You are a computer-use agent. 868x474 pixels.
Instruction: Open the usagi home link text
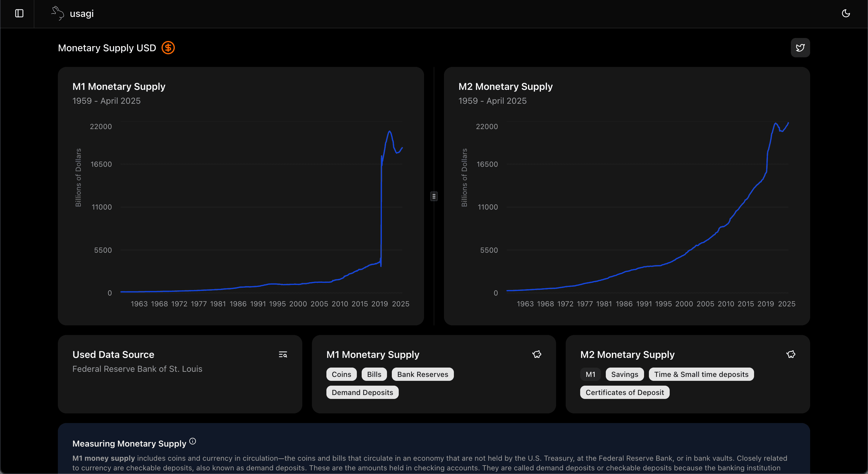tap(82, 14)
